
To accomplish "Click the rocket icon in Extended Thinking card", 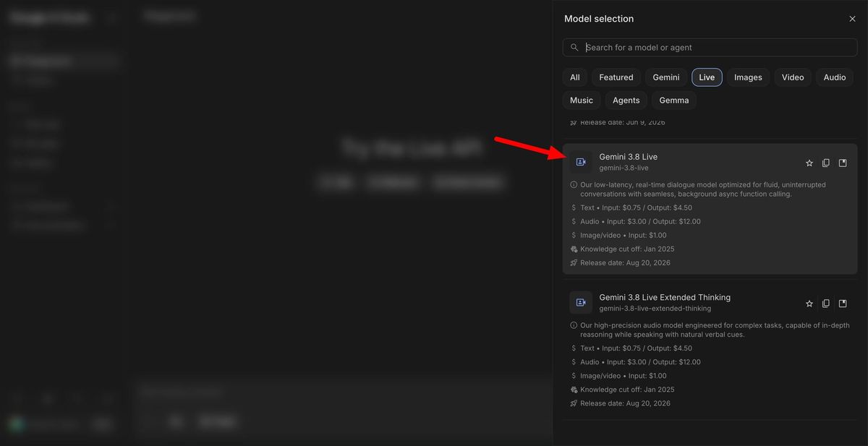I will (x=574, y=403).
